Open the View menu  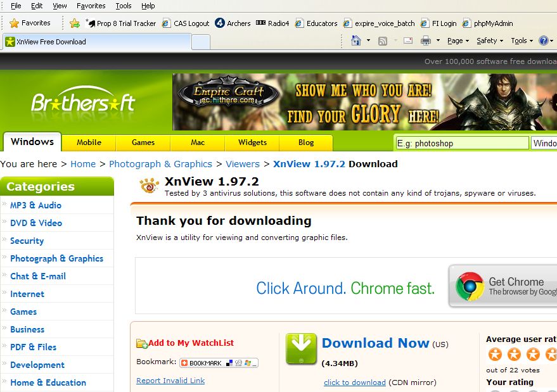60,6
